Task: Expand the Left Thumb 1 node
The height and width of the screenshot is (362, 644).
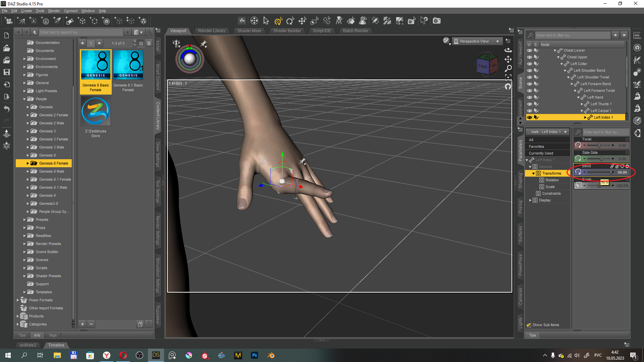Action: (582, 104)
